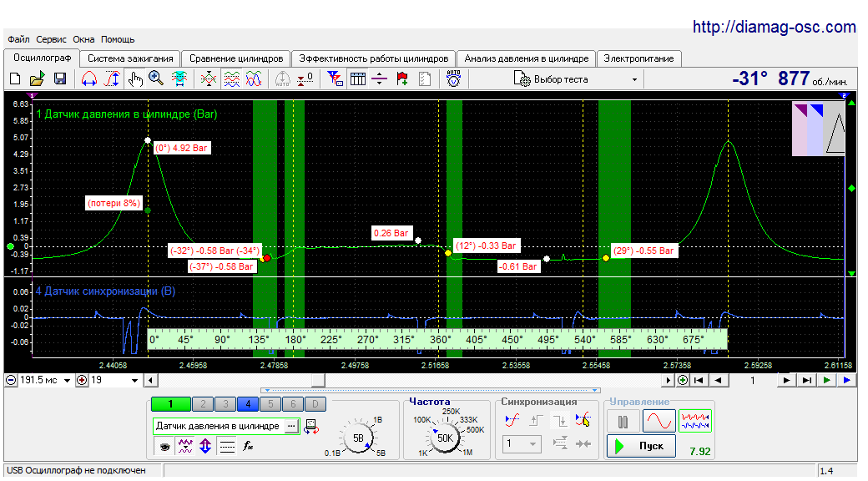868x481 pixels.
Task: Click the purple waveform filter icon
Action: tap(185, 446)
